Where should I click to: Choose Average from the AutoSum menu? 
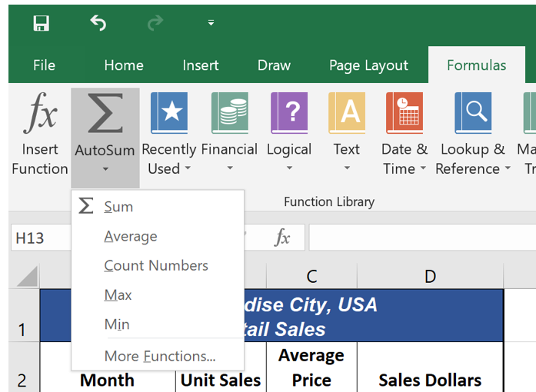tap(158, 236)
